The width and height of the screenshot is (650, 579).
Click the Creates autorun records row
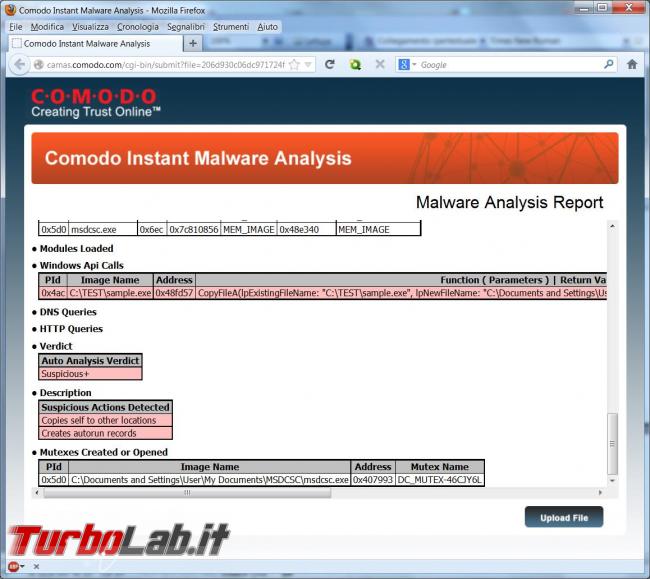(106, 433)
